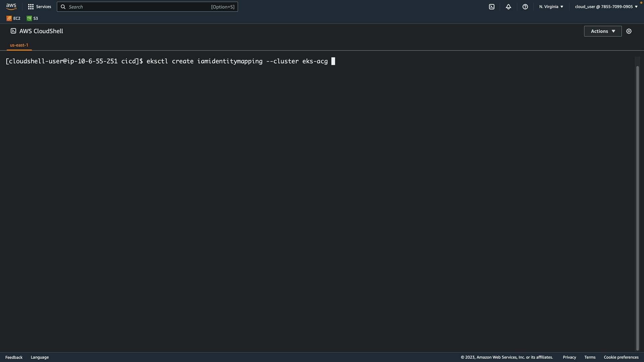The height and width of the screenshot is (362, 644).
Task: Click the AWS logo home icon
Action: (11, 7)
